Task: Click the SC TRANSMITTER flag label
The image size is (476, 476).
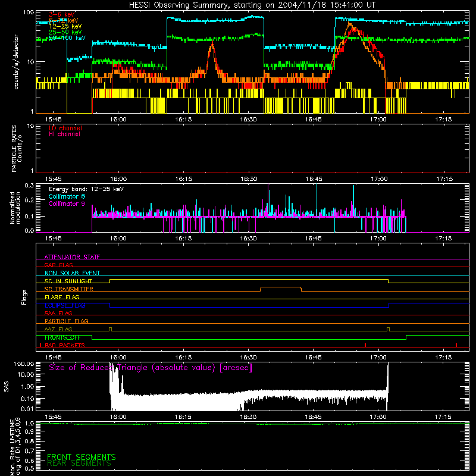Action: 68,289
